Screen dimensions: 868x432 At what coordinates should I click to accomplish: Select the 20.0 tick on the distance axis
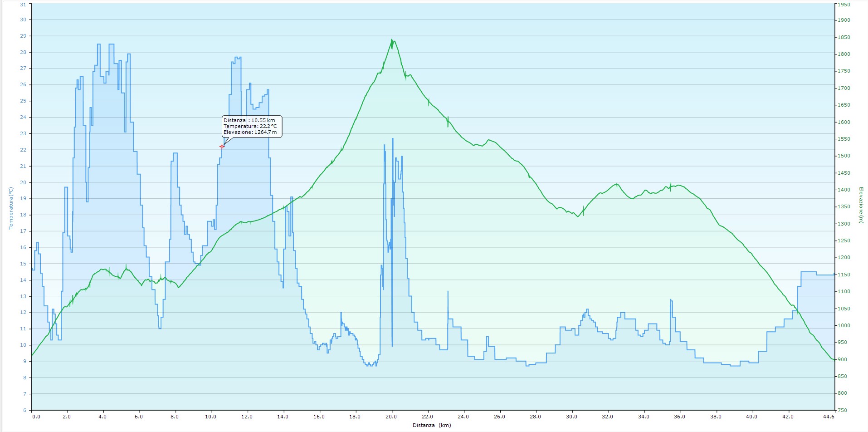391,416
